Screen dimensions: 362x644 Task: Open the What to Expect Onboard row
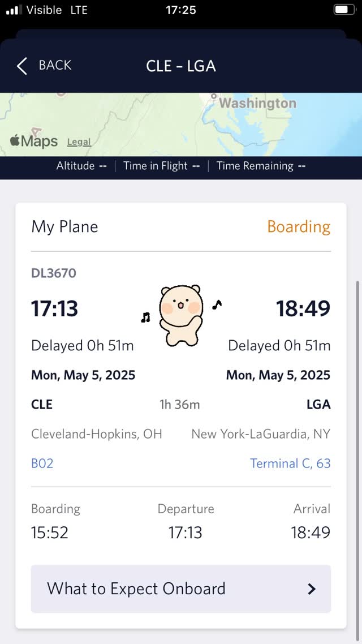[180, 589]
